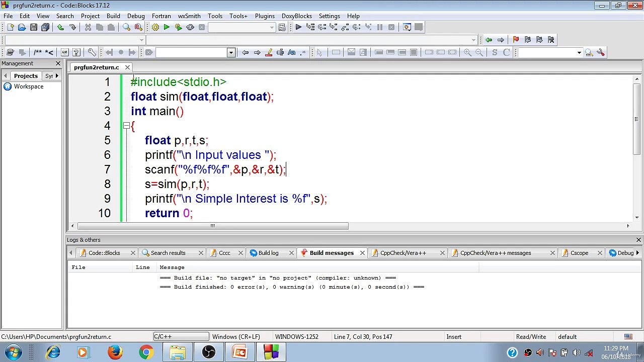644x362 pixels.
Task: Save all files icon
Action: click(45, 27)
